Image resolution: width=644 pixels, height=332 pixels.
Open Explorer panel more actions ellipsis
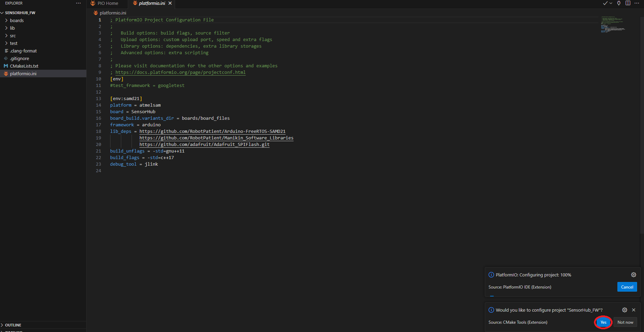tap(78, 3)
